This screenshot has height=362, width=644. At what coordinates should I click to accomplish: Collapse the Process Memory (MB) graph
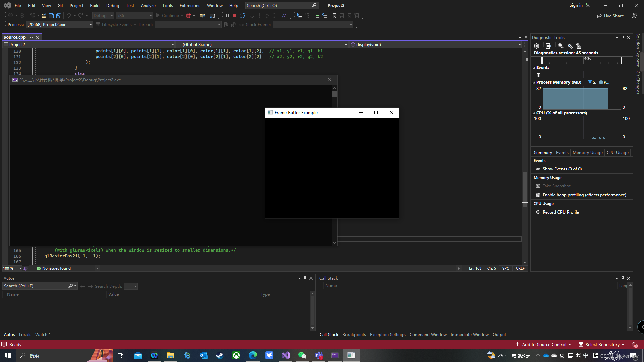click(x=534, y=82)
